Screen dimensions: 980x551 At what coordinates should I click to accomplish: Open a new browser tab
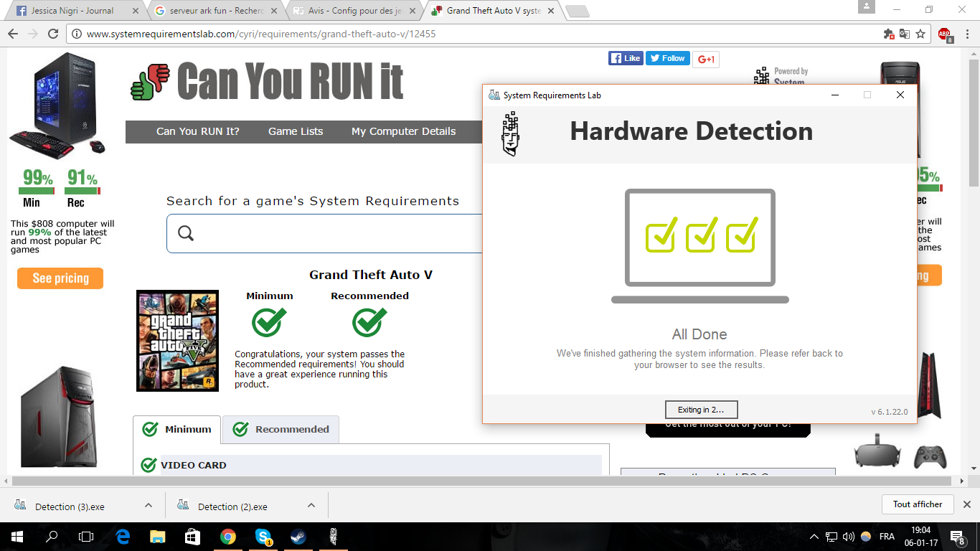coord(577,11)
